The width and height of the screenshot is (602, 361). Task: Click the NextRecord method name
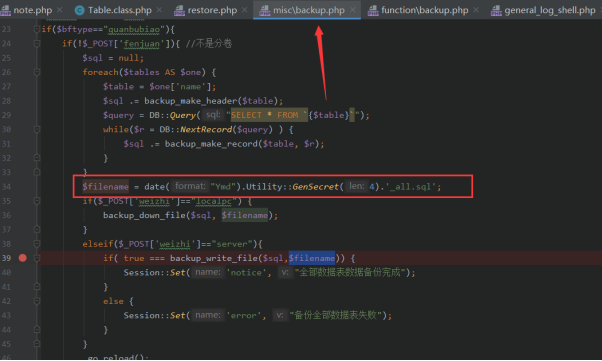(x=206, y=129)
